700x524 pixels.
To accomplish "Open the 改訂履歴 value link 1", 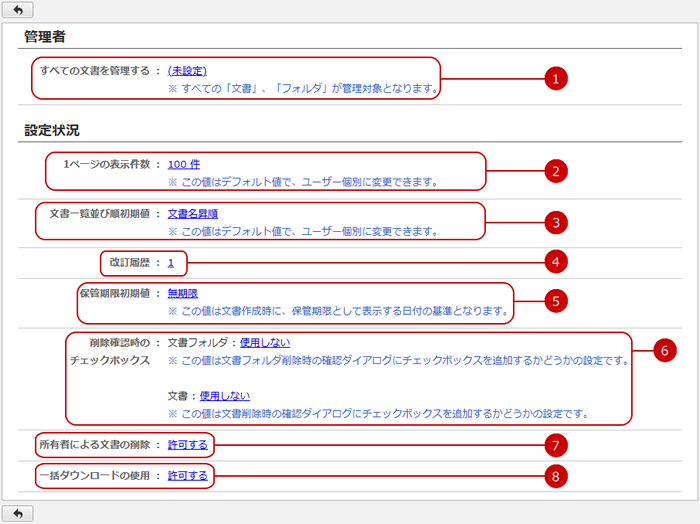I will (x=171, y=263).
